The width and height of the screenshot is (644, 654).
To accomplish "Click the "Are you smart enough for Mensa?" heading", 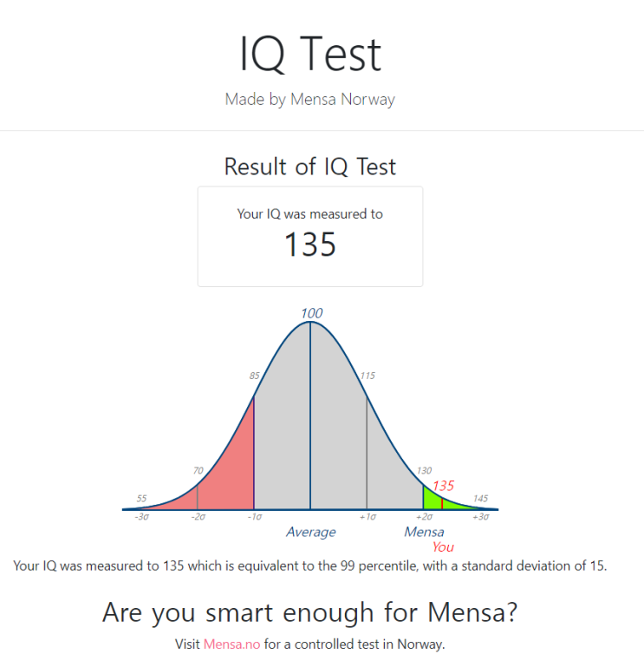I will (x=309, y=613).
